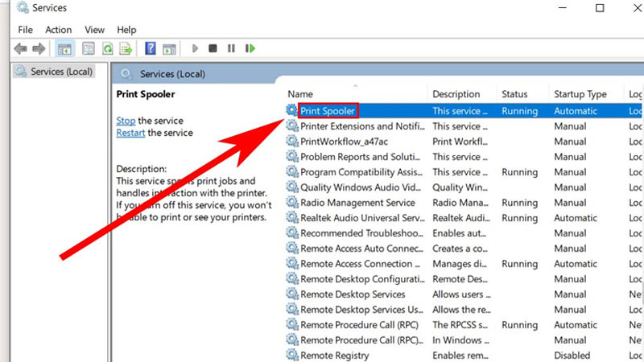The height and width of the screenshot is (362, 644).
Task: Click the Stop the service link
Action: (125, 121)
